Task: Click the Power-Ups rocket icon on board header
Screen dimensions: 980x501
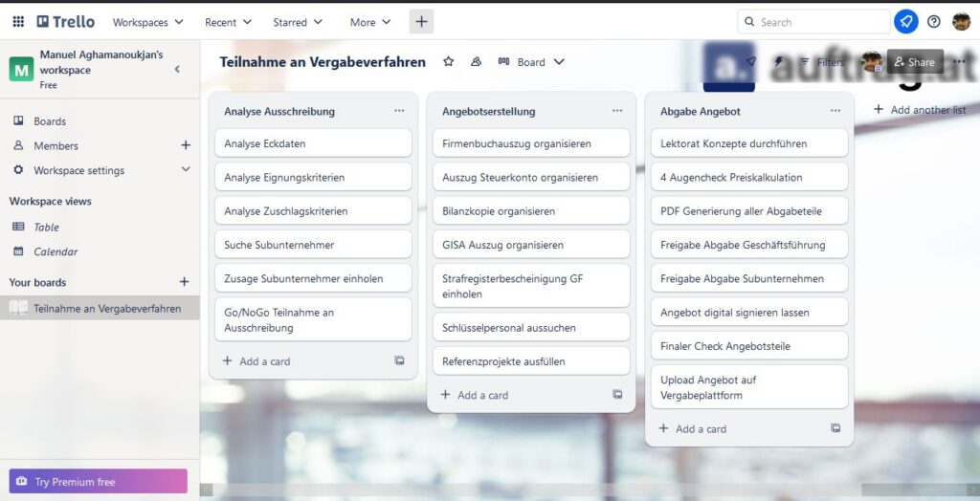Action: pyautogui.click(x=751, y=62)
